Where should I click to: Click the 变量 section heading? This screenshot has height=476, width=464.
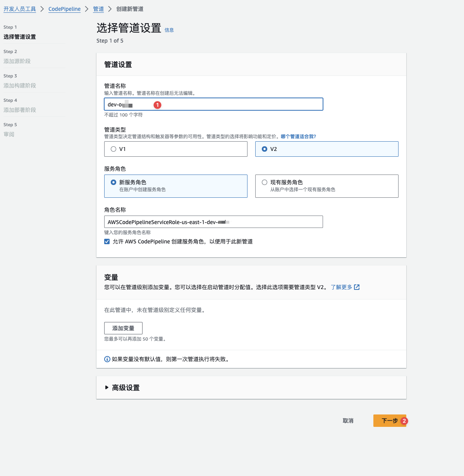coord(111,277)
